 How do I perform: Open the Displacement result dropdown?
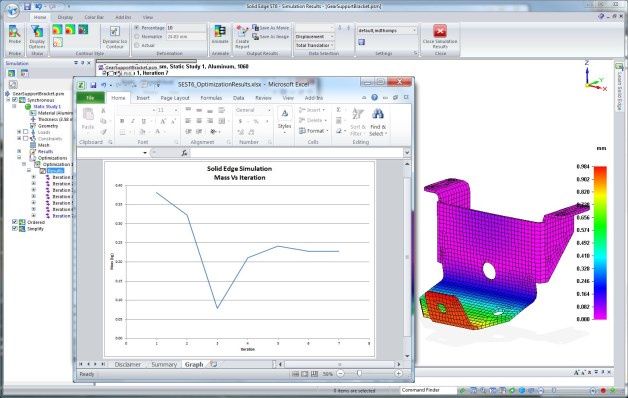pos(315,36)
